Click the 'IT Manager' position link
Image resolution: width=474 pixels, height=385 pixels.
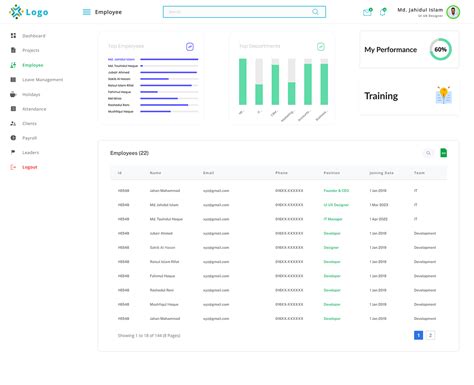[x=333, y=219]
